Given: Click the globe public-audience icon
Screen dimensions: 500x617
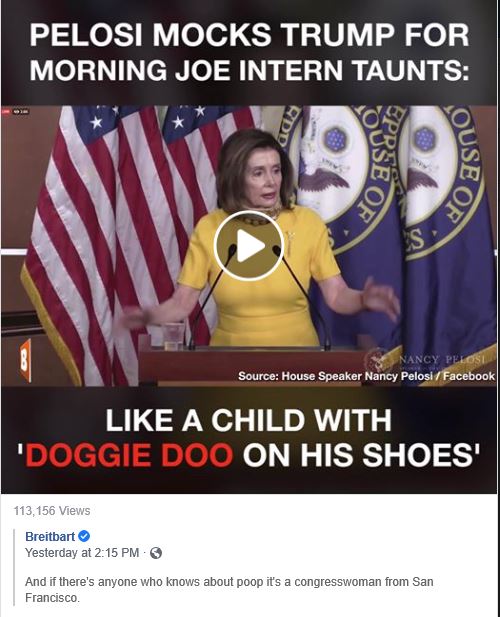Looking at the screenshot, I should coord(156,553).
